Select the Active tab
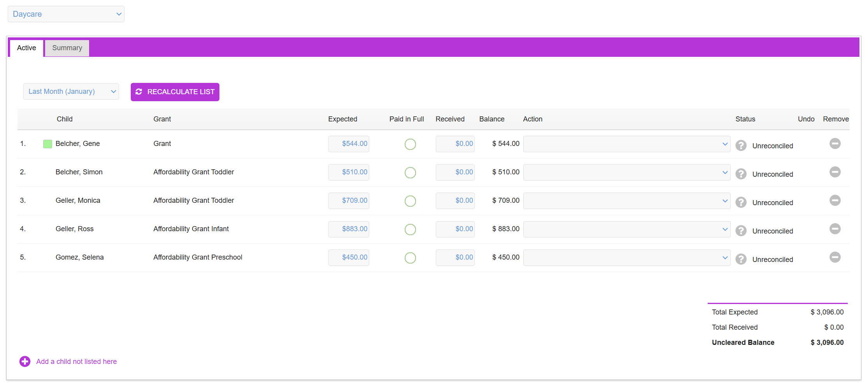The image size is (868, 383). coord(26,48)
